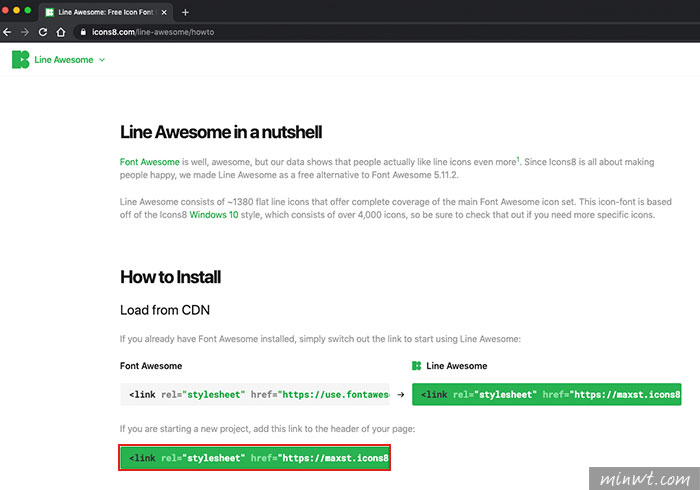
Task: Click the browser back arrow
Action: tap(7, 32)
